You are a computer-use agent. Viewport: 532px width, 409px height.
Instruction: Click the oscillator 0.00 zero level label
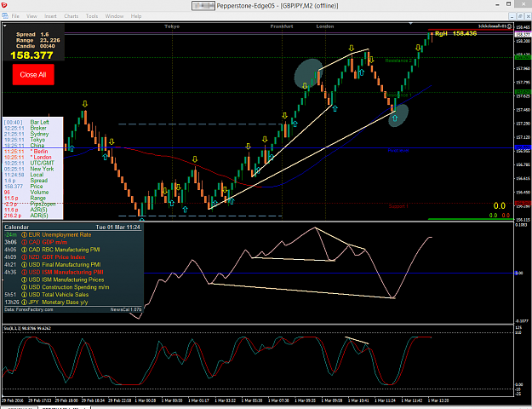tap(519, 274)
